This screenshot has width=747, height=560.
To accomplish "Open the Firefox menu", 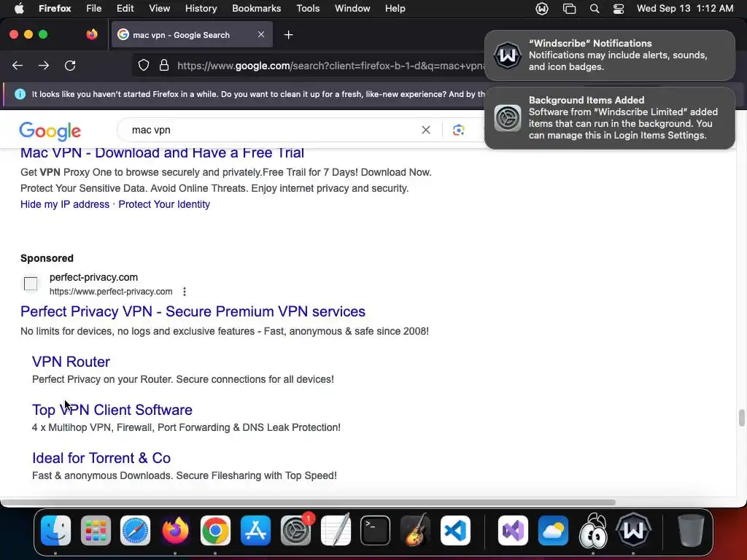I will [55, 8].
